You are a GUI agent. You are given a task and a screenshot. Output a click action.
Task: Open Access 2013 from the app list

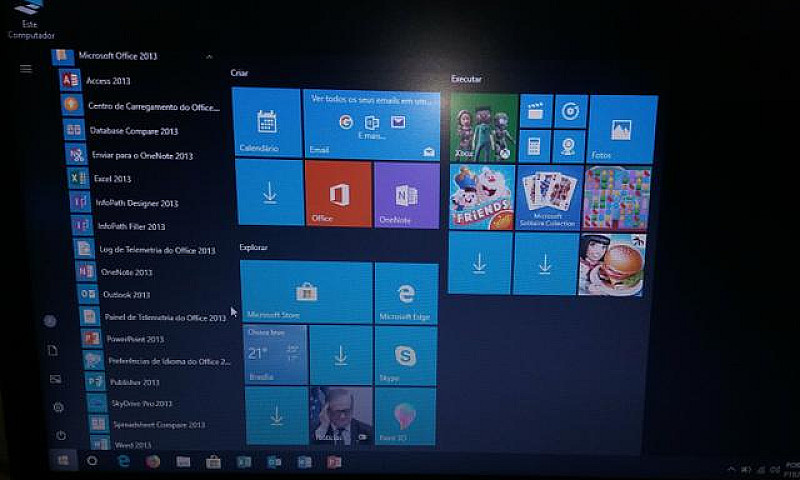(108, 81)
